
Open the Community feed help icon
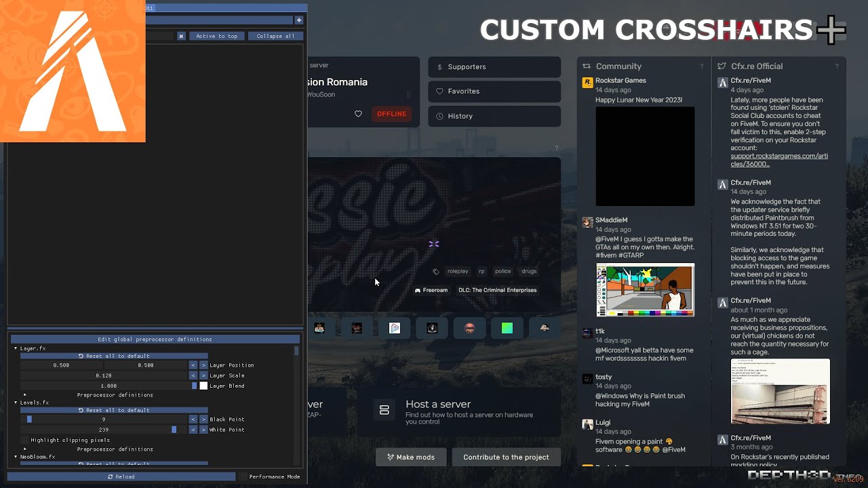coord(701,66)
